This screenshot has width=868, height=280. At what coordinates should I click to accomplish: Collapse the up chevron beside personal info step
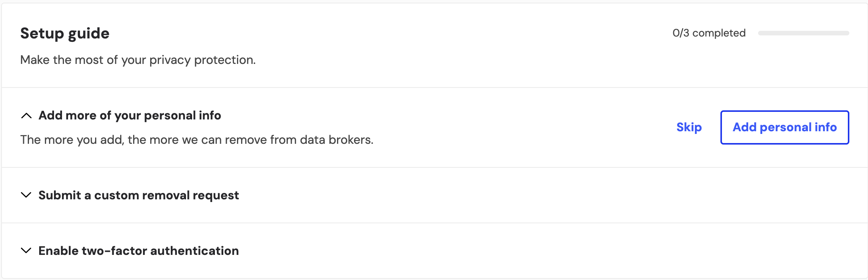(x=26, y=116)
